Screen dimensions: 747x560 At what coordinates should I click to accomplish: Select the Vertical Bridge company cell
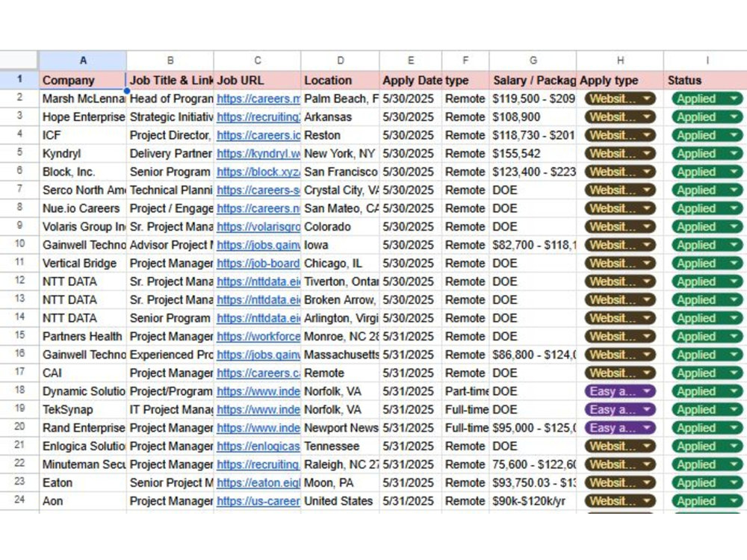[x=83, y=264]
